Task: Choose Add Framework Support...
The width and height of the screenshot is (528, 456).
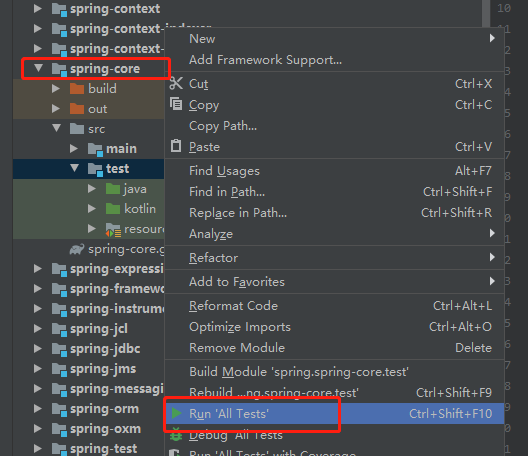Action: (x=334, y=60)
